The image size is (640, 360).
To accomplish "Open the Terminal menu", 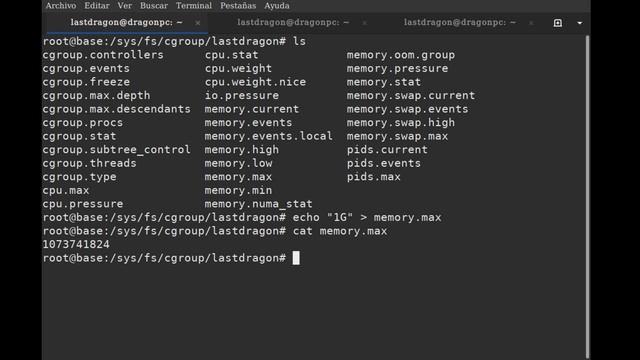I will click(x=194, y=6).
